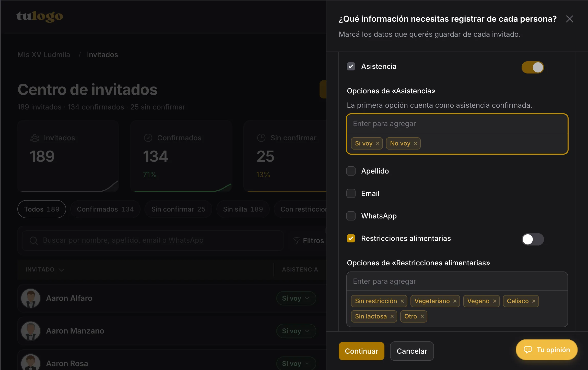Open Aaron Rosa's avatar
588x370 pixels.
click(x=31, y=362)
